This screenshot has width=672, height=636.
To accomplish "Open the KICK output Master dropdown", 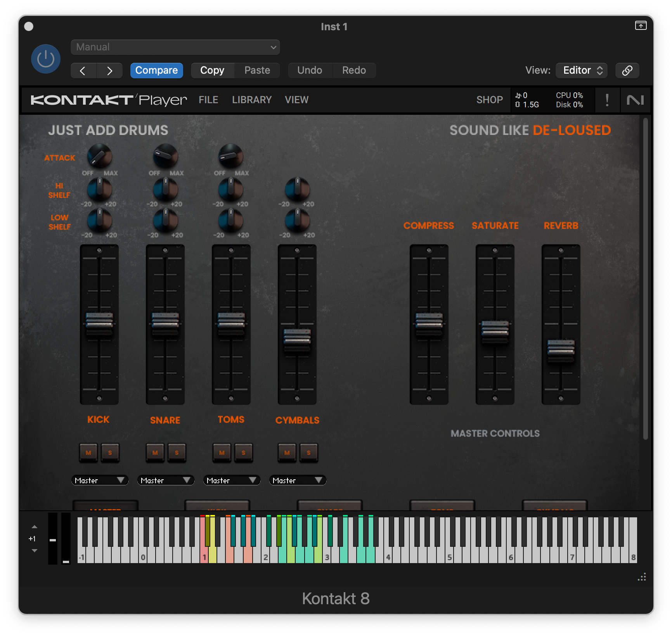I will 100,480.
